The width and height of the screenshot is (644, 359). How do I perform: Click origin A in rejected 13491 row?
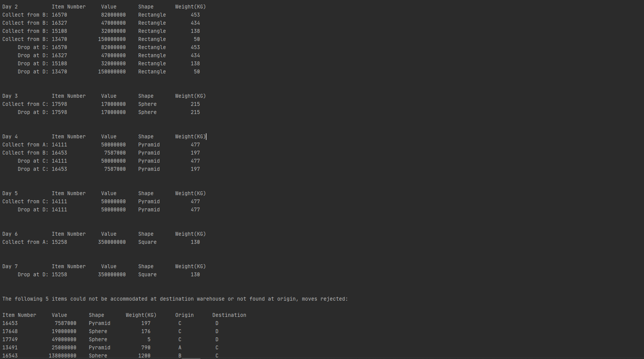point(180,347)
